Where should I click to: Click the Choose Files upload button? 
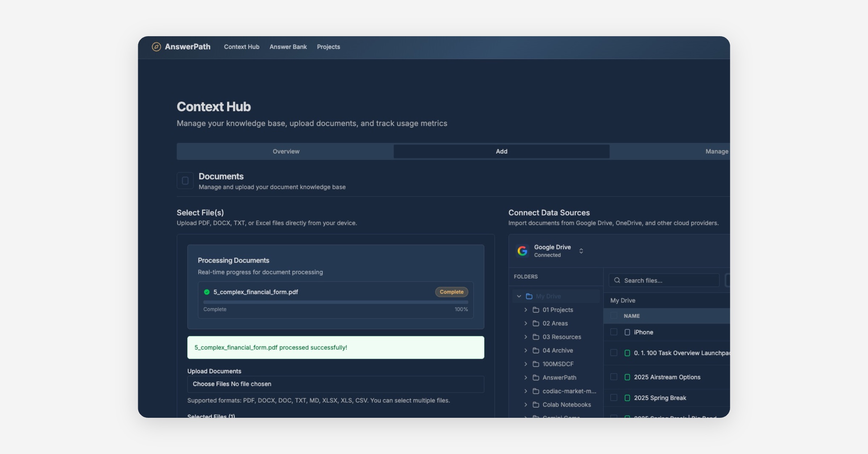(x=211, y=384)
